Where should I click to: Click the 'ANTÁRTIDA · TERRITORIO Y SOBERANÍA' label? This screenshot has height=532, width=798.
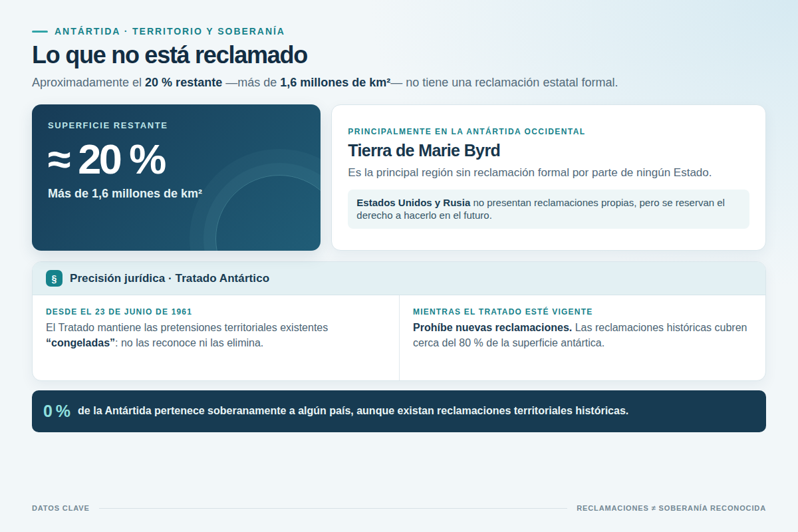coord(170,31)
